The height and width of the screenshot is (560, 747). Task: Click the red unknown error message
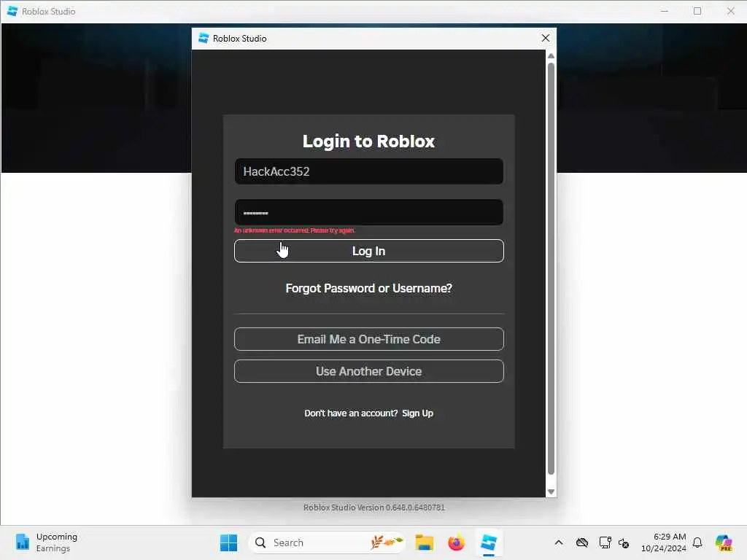point(295,230)
